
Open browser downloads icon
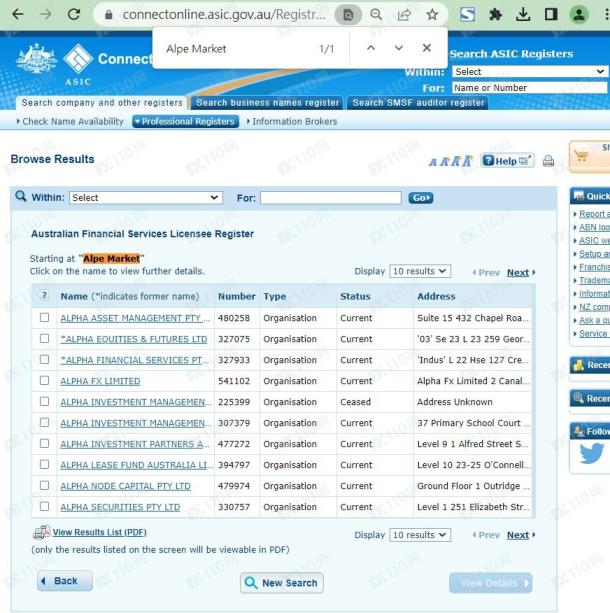pos(523,15)
